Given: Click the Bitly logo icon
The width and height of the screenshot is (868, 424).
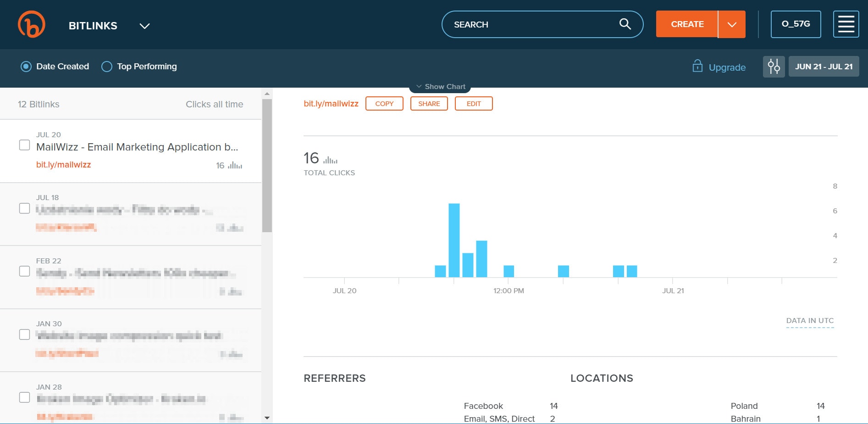Looking at the screenshot, I should [x=32, y=24].
